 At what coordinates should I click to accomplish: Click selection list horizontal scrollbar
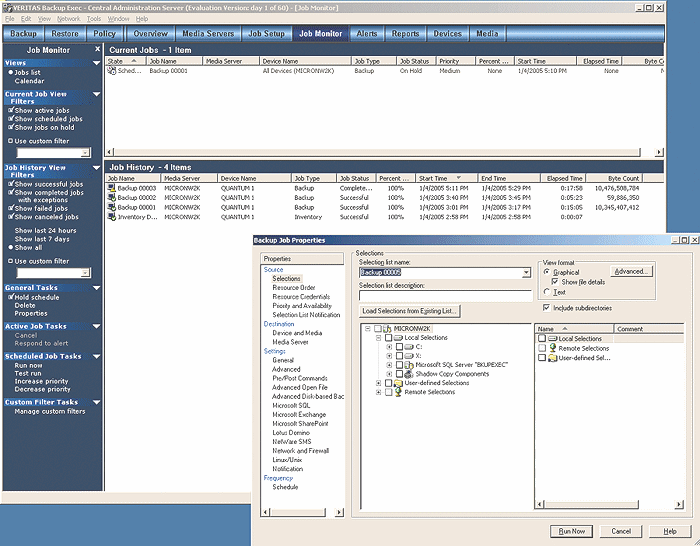coord(609,504)
